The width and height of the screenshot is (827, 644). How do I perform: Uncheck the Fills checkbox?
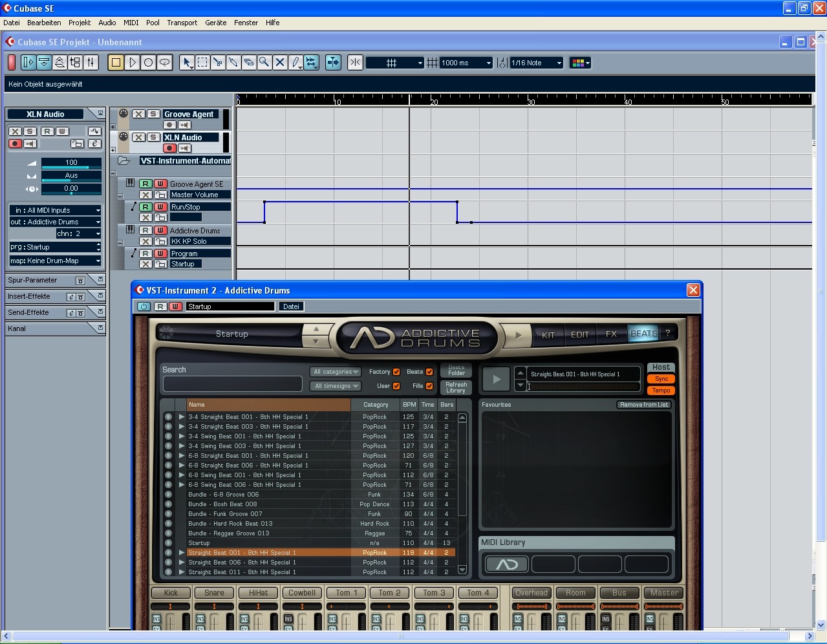click(429, 386)
